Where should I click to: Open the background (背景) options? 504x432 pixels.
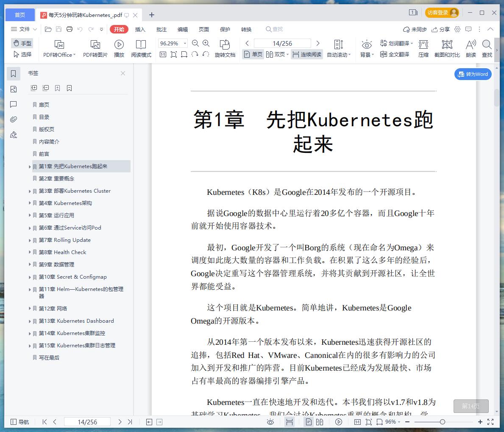click(x=367, y=49)
